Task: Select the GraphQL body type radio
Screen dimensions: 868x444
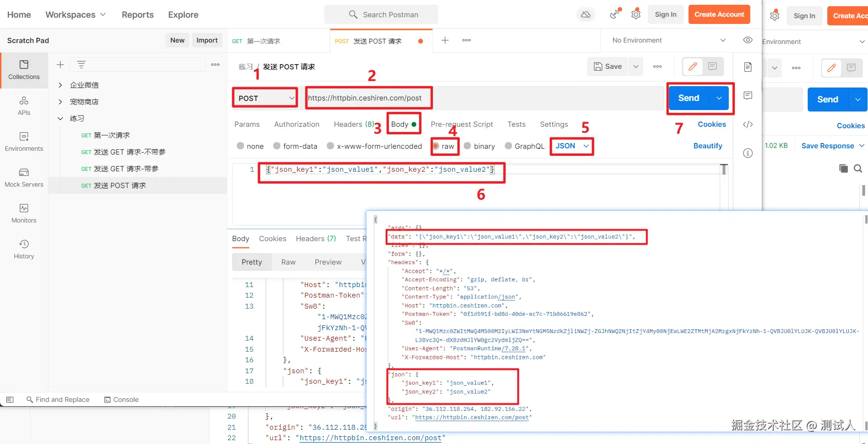Action: click(508, 146)
